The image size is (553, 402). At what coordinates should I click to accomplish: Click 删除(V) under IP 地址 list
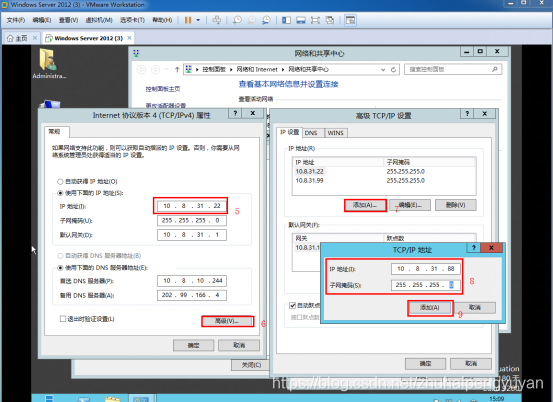point(456,205)
